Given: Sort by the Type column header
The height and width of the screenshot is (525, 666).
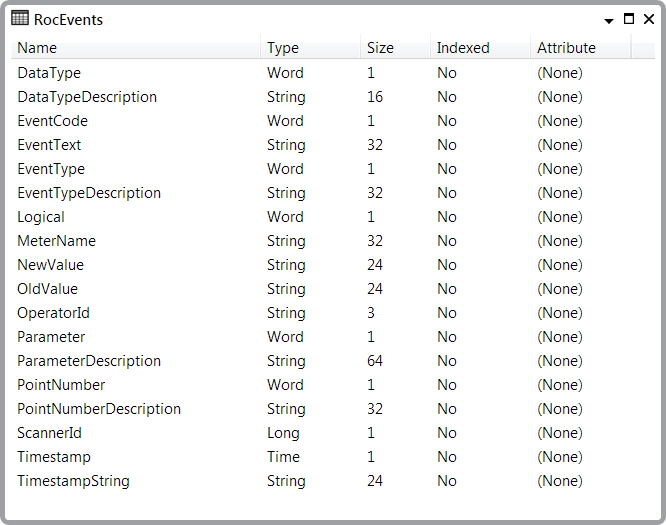Looking at the screenshot, I should click(310, 48).
